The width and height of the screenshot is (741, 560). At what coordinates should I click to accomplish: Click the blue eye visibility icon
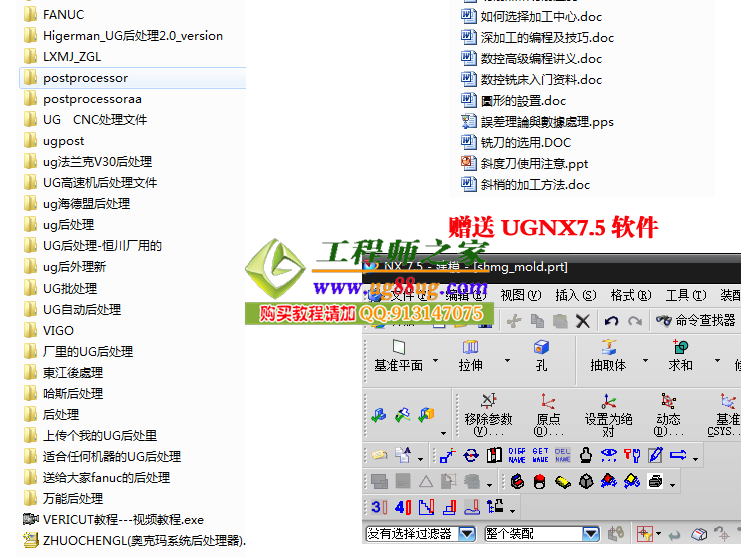(x=609, y=455)
